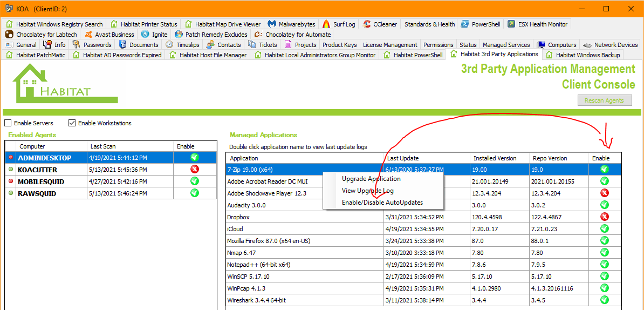The width and height of the screenshot is (644, 310).
Task: Toggle enable status for Adobe Shockwave Player
Action: coord(604,193)
